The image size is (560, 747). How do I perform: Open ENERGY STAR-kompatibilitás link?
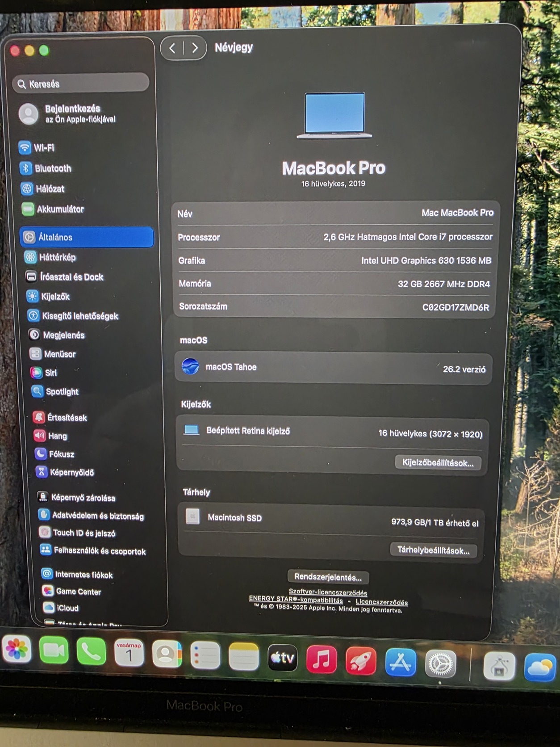[296, 600]
